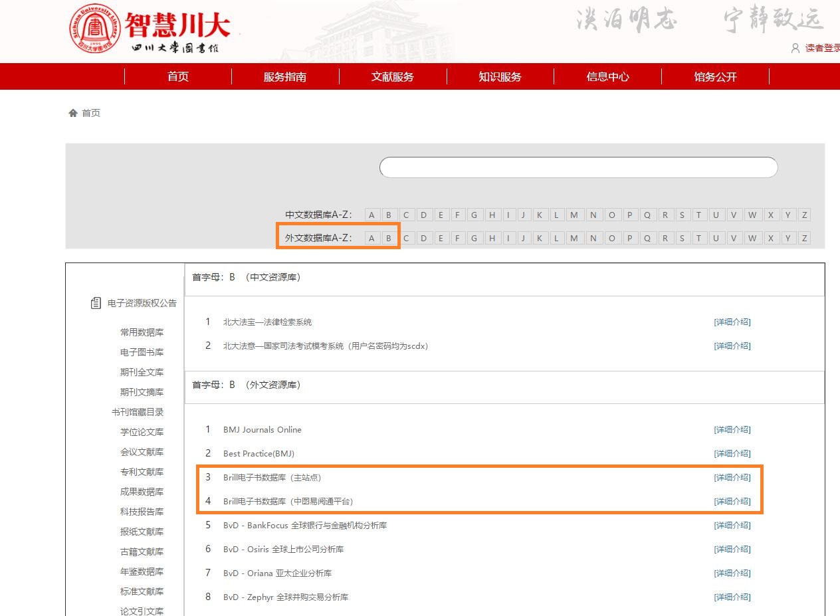840x616 pixels.
Task: Select letter C in 外文数据库A-Z
Action: 406,238
